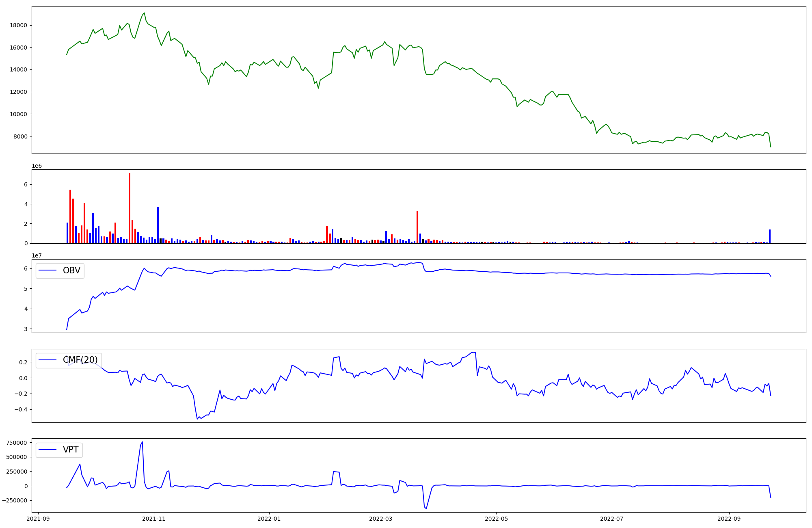Click the 16000 price axis label
Image resolution: width=812 pixels, height=528 pixels.
tap(18, 48)
